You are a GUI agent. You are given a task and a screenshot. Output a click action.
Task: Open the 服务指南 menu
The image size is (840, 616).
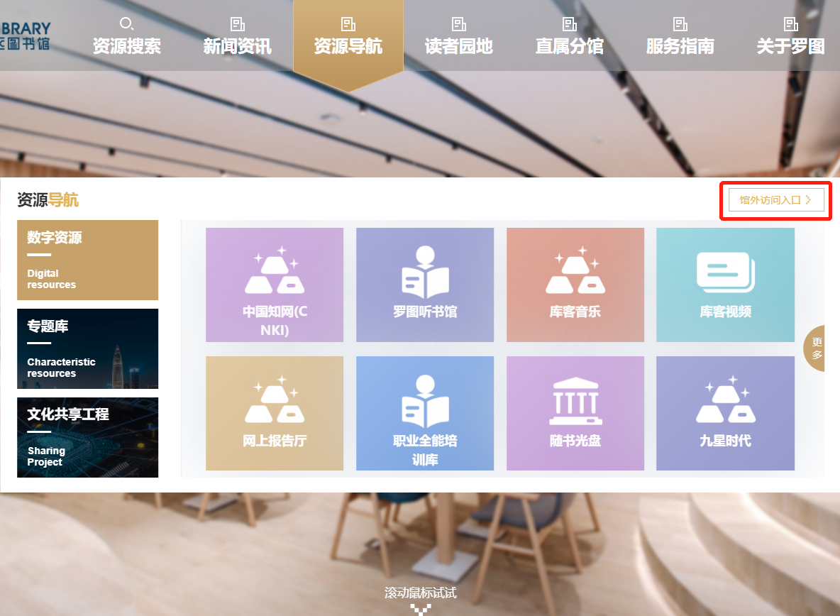(x=680, y=37)
